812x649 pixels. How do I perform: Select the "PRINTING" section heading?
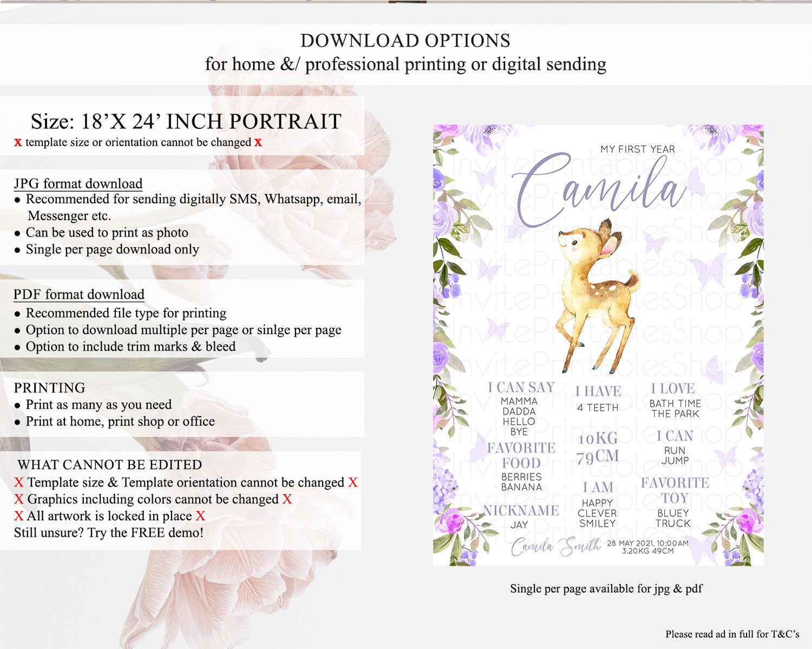pos(49,388)
